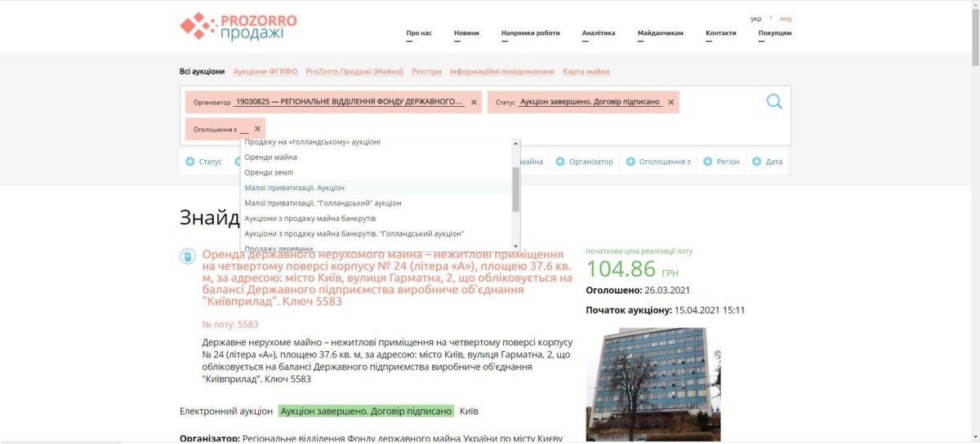
Task: Switch language to eng
Action: click(x=786, y=19)
